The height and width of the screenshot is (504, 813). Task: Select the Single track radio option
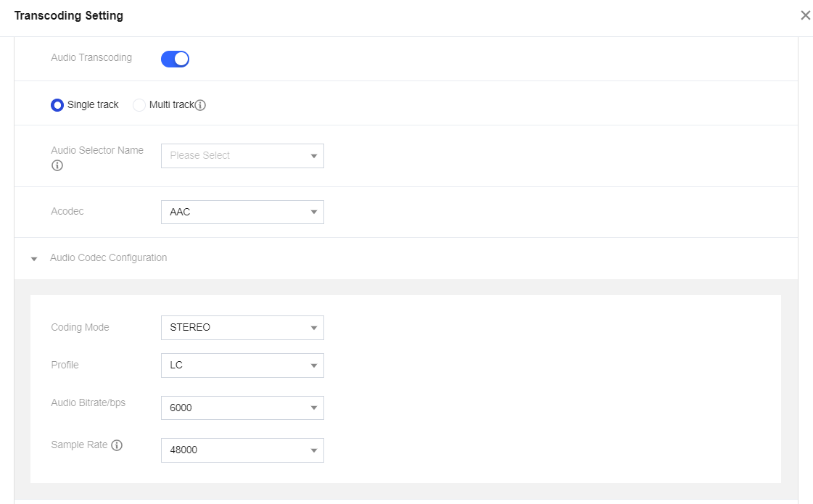pos(57,105)
